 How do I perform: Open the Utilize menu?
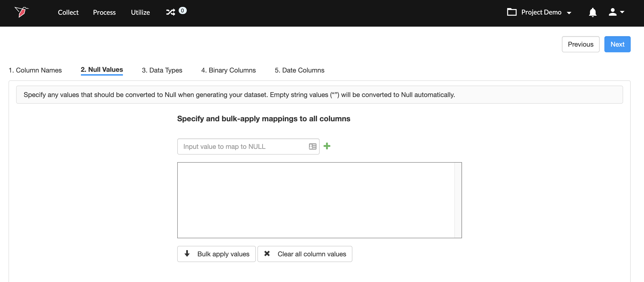[140, 12]
